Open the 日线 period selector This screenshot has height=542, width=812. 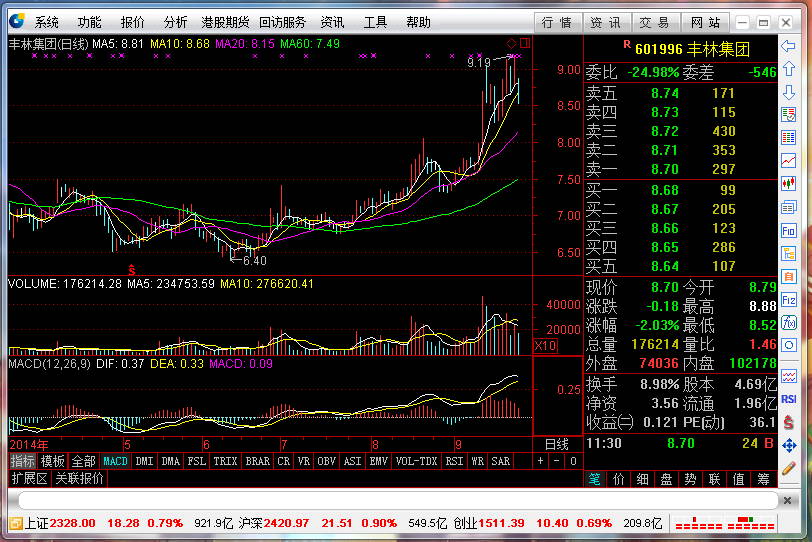(x=556, y=443)
